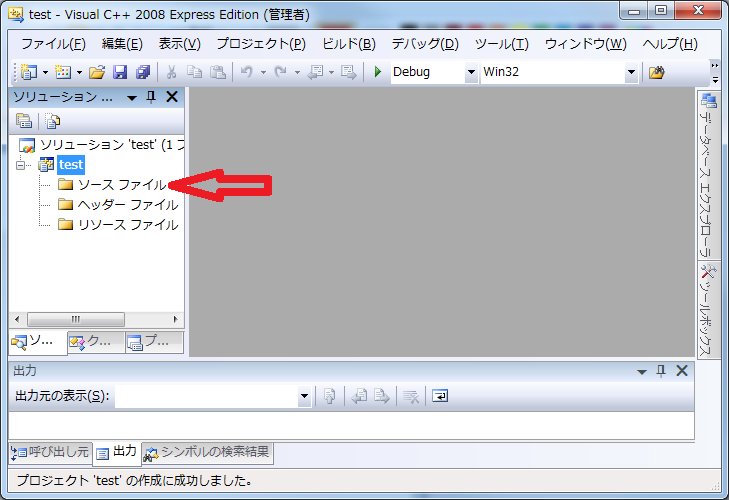Screen dimensions: 729x500
Task: Open the ツール(T) menu
Action: click(502, 44)
